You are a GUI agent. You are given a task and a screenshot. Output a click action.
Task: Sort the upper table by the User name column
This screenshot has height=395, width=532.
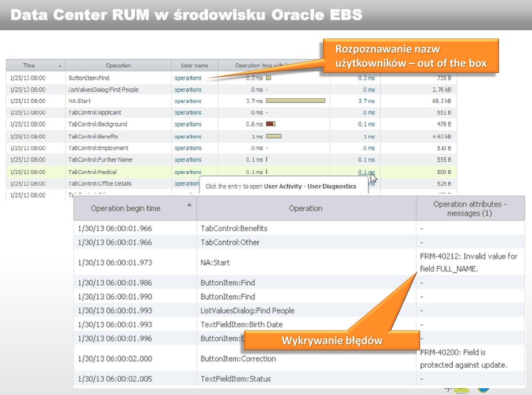pyautogui.click(x=195, y=65)
